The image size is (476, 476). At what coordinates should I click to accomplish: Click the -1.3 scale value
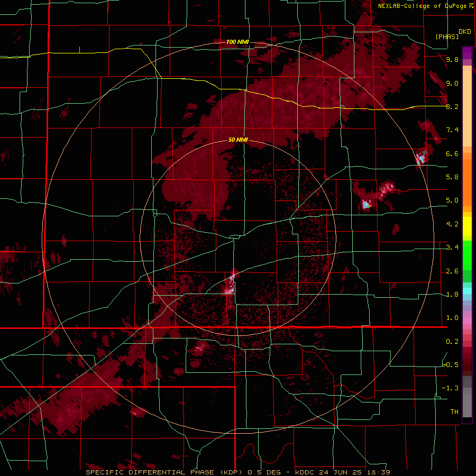(x=450, y=388)
